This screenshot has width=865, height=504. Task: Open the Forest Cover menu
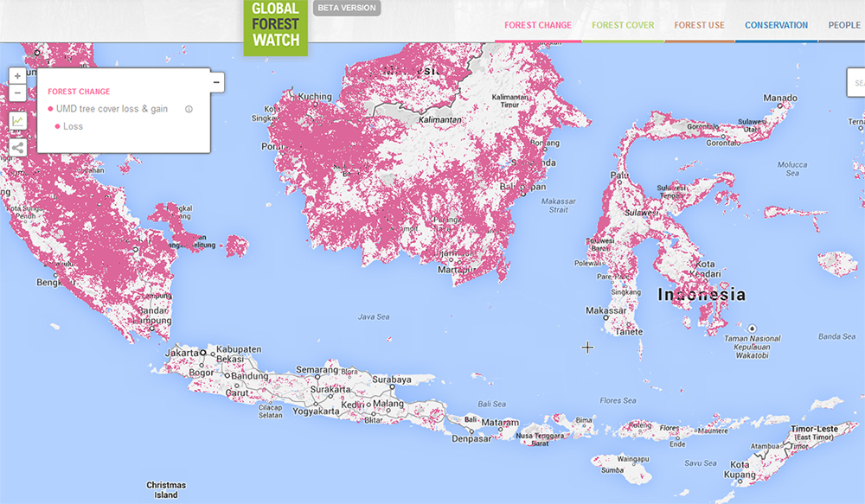coord(623,25)
